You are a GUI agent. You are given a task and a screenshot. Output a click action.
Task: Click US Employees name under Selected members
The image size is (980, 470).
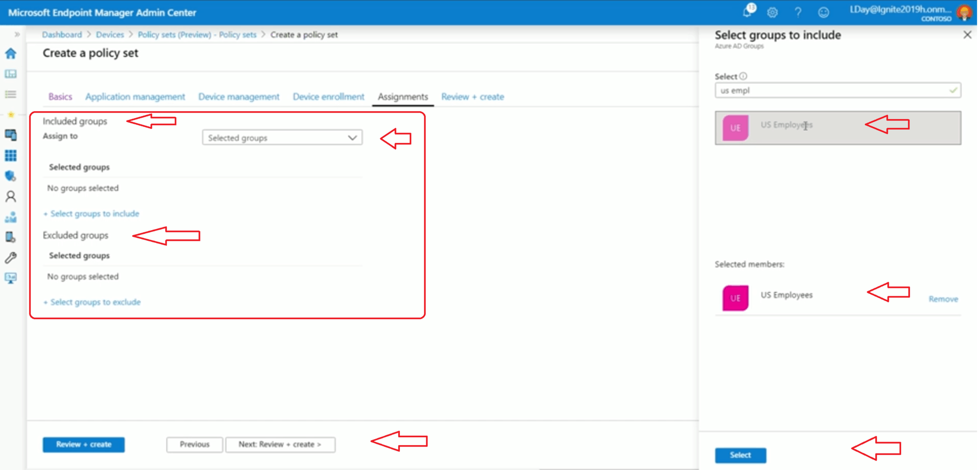786,295
